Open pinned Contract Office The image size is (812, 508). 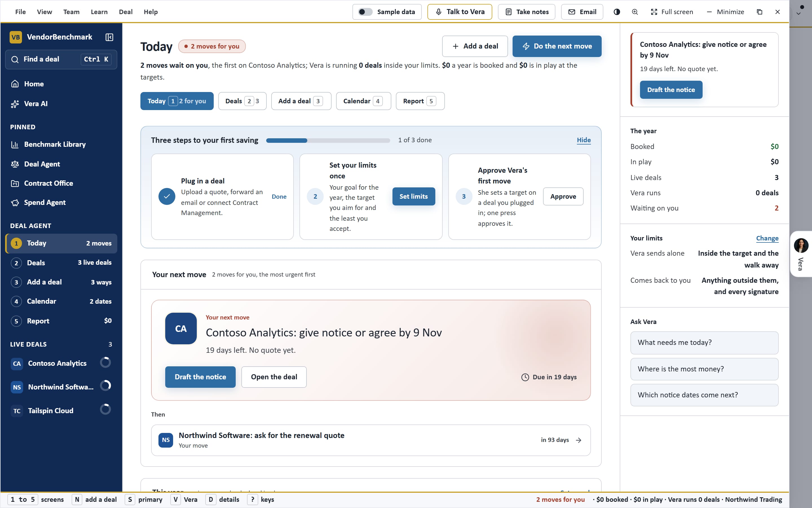pos(61,183)
